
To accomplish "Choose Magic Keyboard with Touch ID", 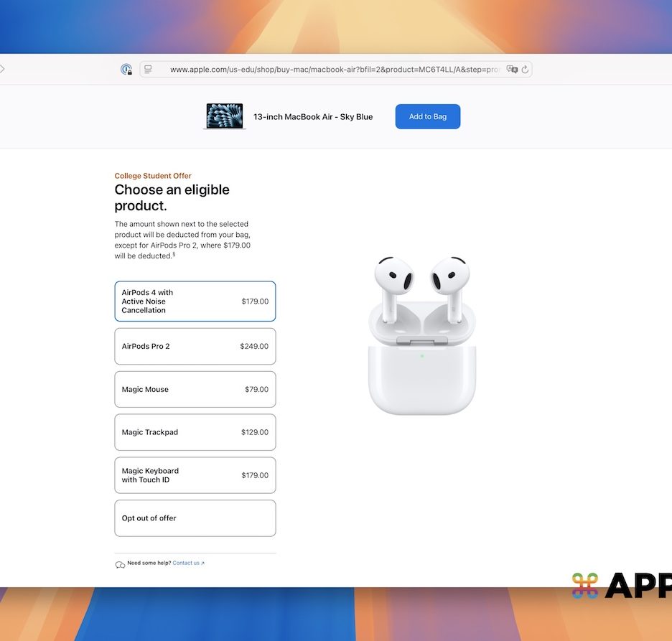I will tap(195, 475).
